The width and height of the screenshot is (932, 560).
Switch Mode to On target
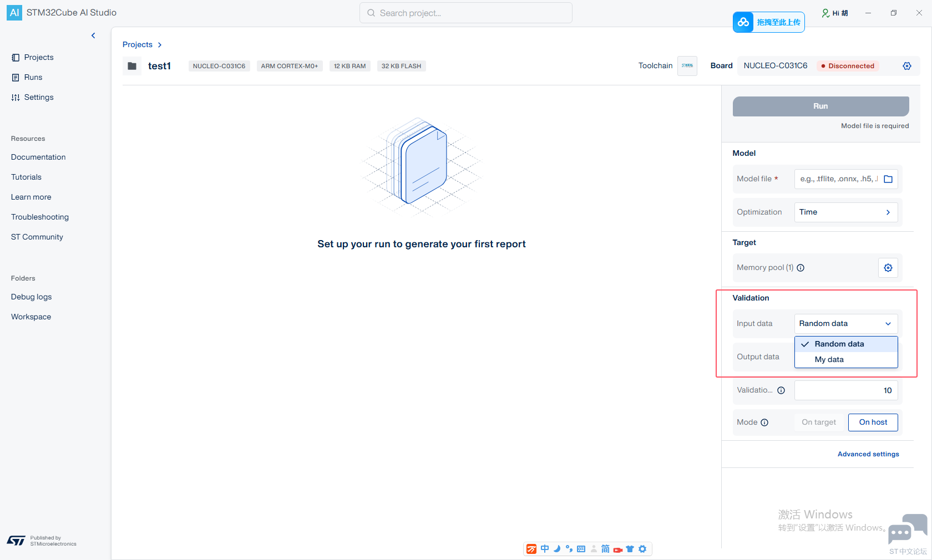tap(819, 422)
